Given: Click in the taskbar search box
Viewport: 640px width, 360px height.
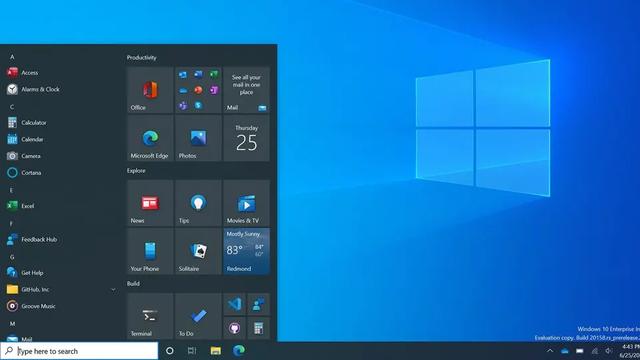Looking at the screenshot, I should click(79, 351).
